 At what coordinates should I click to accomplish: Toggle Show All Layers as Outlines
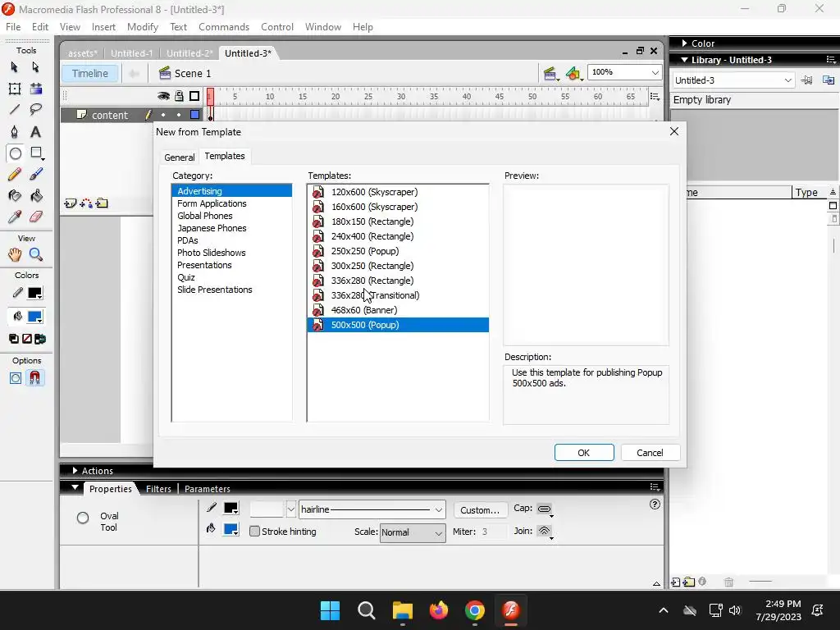pyautogui.click(x=194, y=96)
